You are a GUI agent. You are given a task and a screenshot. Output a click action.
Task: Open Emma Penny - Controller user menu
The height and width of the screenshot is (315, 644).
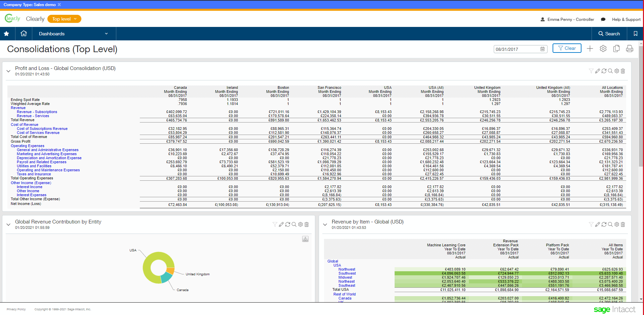(x=567, y=20)
